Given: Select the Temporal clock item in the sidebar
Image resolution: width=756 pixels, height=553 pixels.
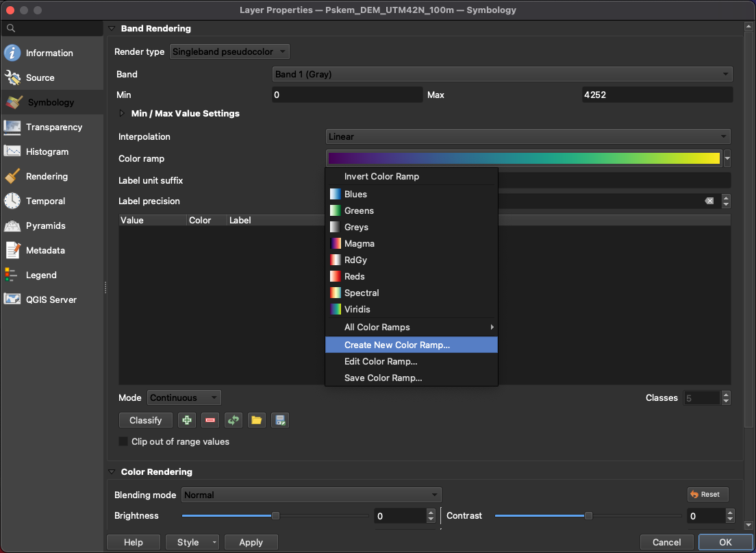Looking at the screenshot, I should [45, 201].
